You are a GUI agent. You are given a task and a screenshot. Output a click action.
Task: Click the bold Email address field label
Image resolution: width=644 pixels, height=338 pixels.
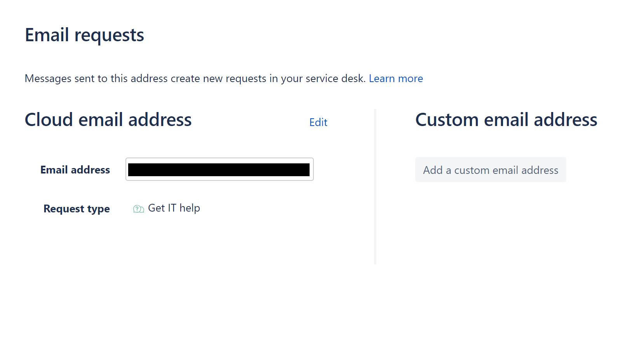pyautogui.click(x=75, y=170)
